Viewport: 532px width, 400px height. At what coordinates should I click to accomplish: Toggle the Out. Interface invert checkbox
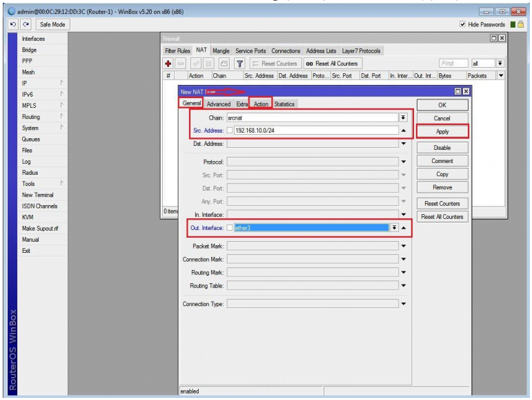pyautogui.click(x=230, y=229)
